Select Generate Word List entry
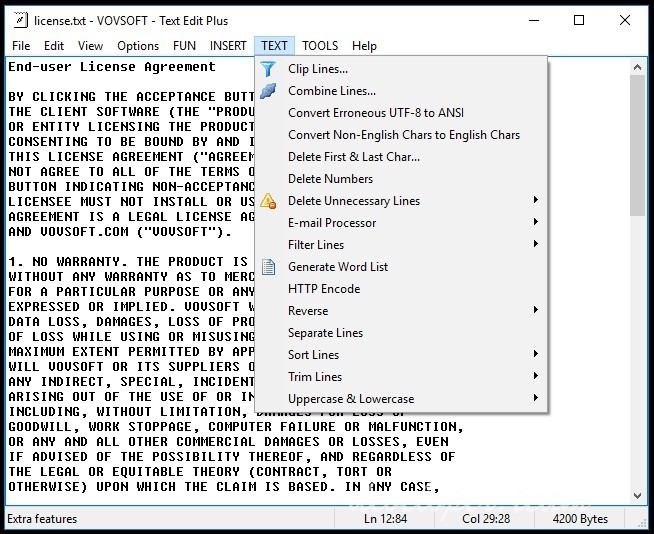The image size is (654, 534). (x=401, y=267)
